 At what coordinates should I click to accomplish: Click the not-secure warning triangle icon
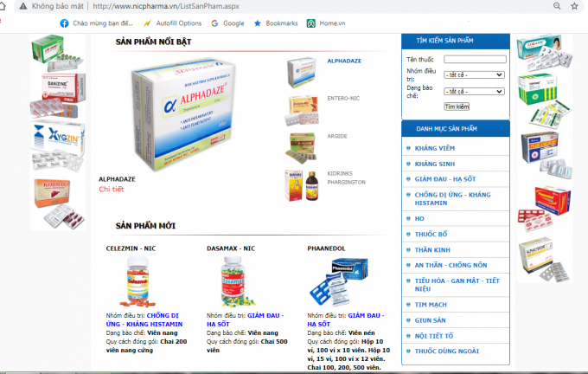tap(23, 6)
